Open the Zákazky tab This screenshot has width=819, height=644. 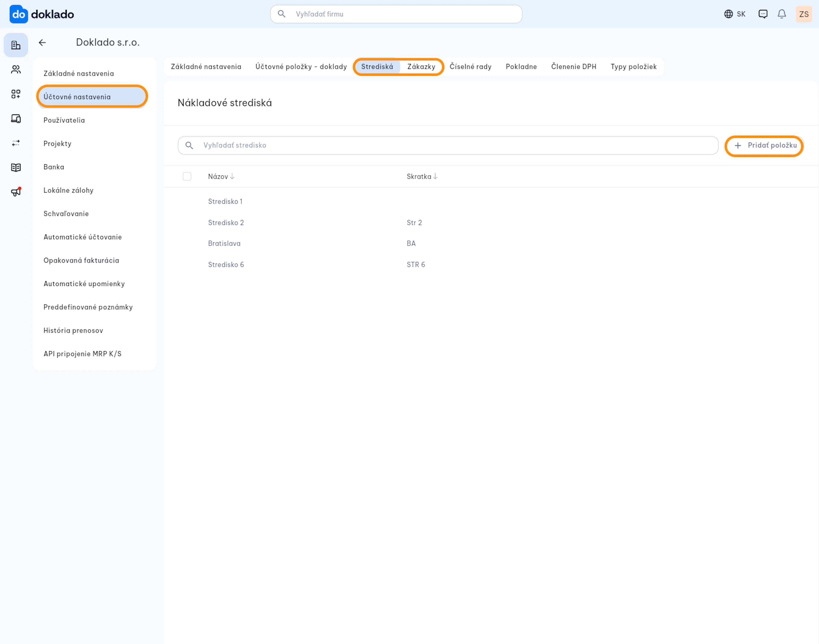(x=421, y=67)
